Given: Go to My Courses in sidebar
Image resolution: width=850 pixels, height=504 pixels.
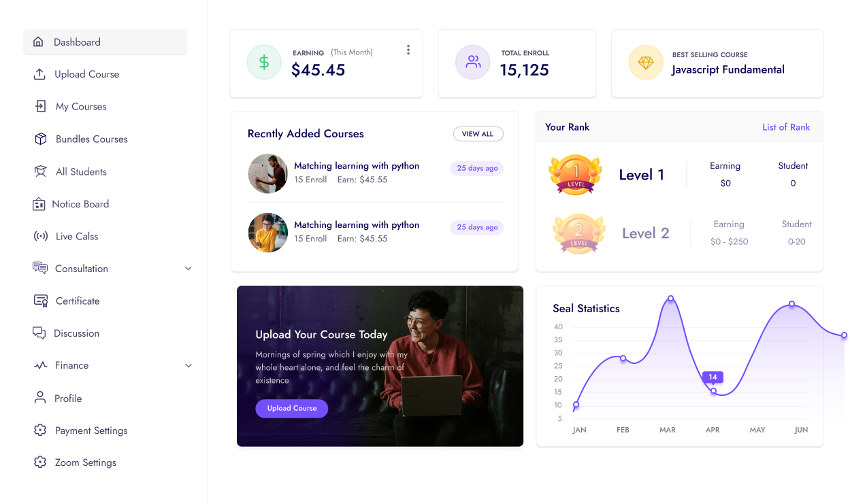Looking at the screenshot, I should [81, 107].
